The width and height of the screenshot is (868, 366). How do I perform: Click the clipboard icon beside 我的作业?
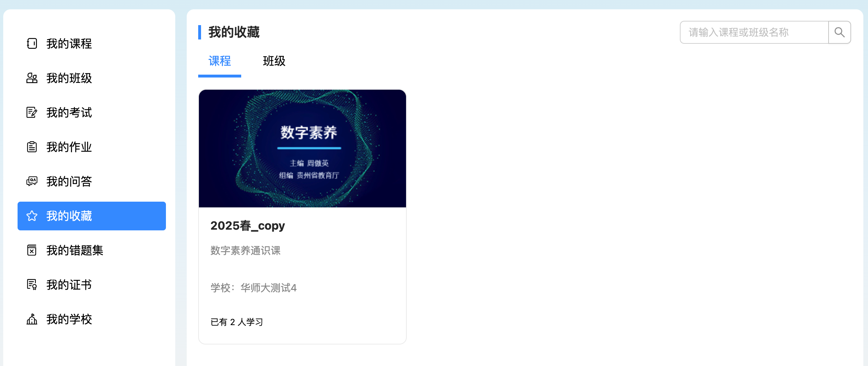click(x=32, y=147)
